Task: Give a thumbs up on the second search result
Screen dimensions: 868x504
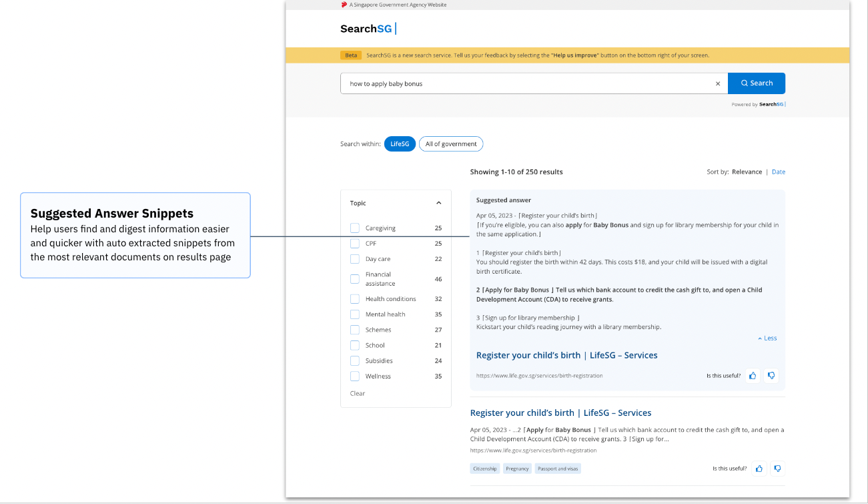Action: coord(759,468)
